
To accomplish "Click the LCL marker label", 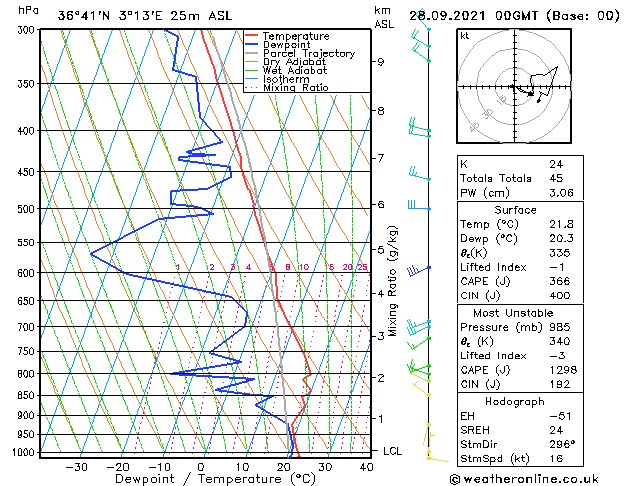I will (x=392, y=451).
